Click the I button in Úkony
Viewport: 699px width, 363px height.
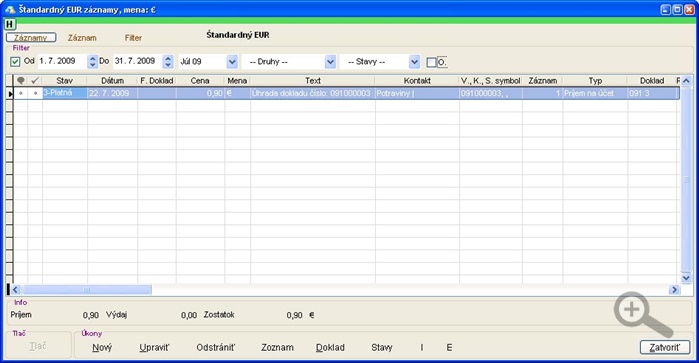tap(422, 347)
